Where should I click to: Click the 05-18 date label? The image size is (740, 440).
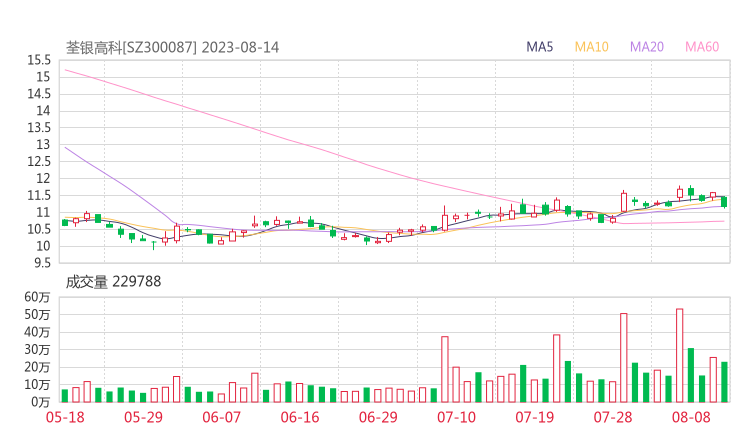pos(65,417)
